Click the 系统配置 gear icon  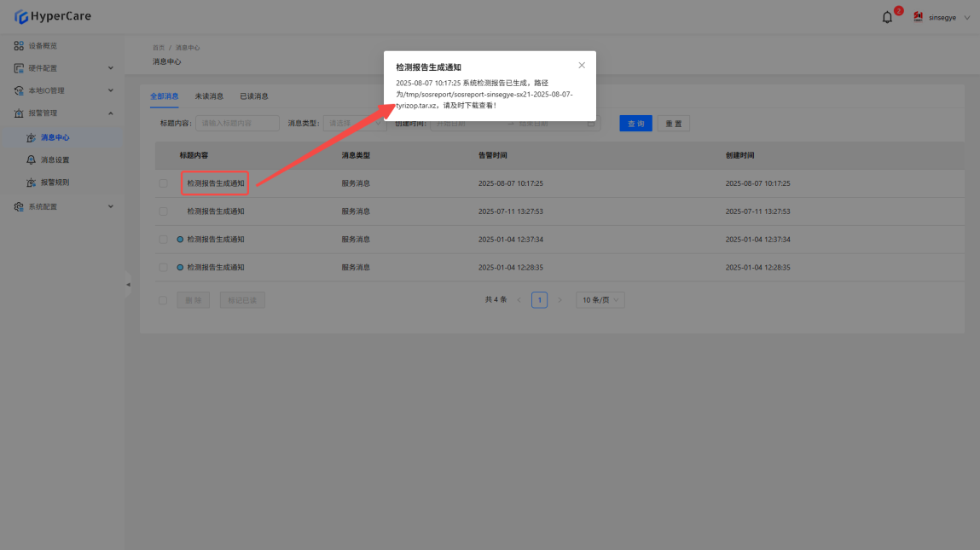(x=19, y=206)
